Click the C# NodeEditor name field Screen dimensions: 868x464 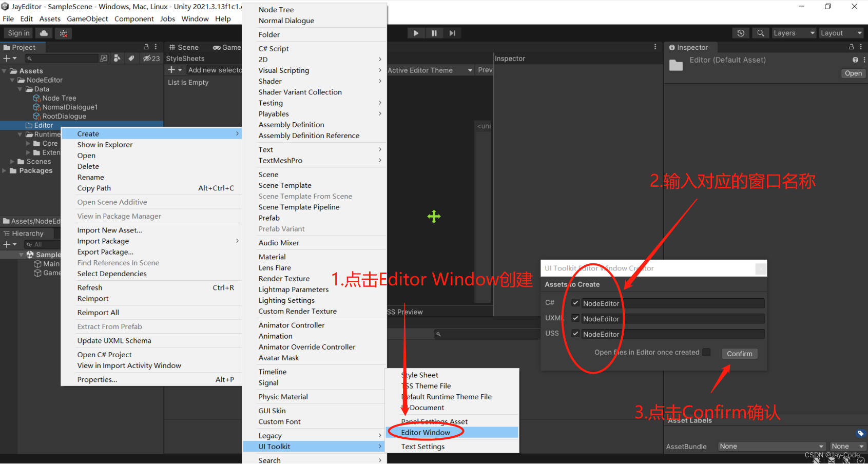(672, 303)
